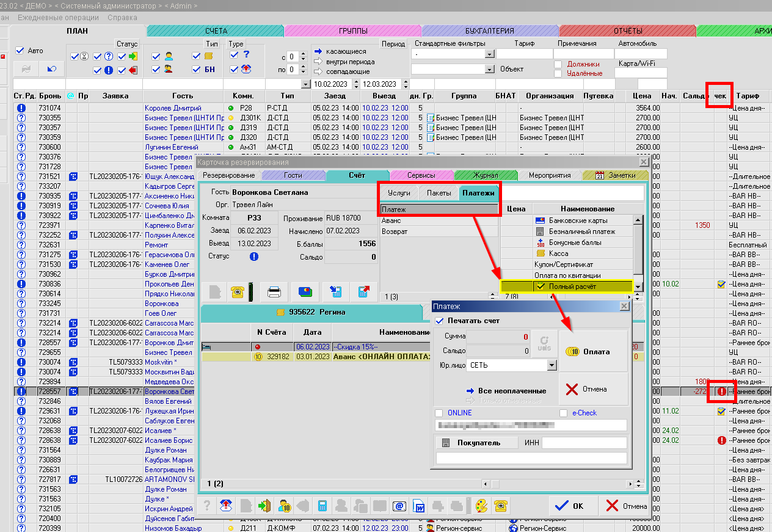Viewport: 772px width, 532px height.
Task: Switch to the Услуги tab
Action: click(399, 193)
